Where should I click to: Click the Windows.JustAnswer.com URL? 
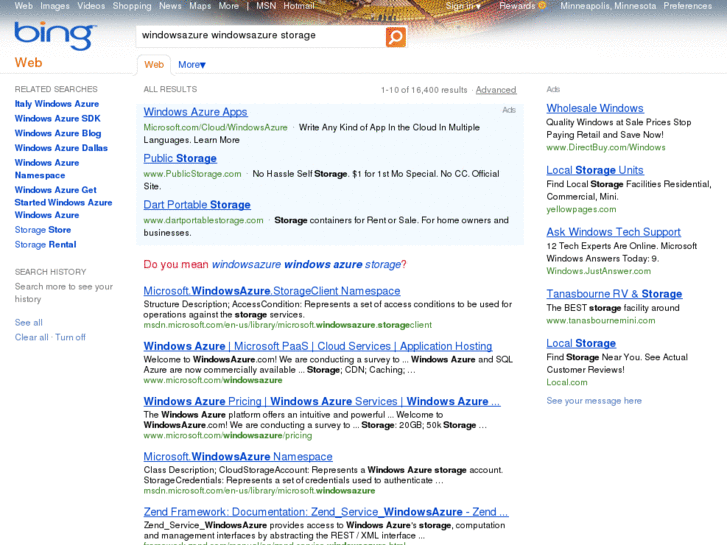tap(598, 271)
